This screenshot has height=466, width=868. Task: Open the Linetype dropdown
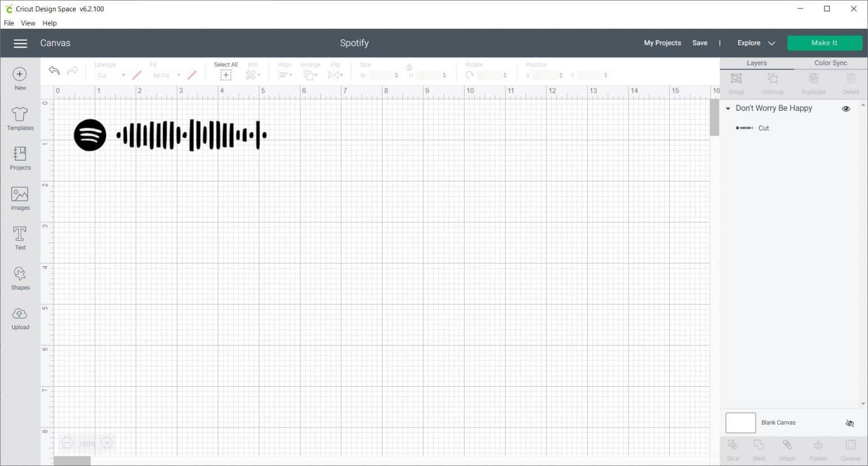[110, 75]
